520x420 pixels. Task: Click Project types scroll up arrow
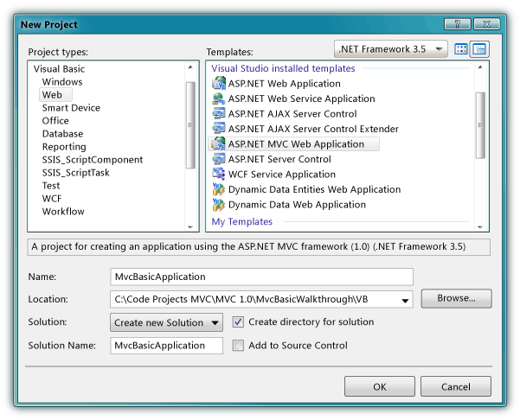(x=190, y=67)
